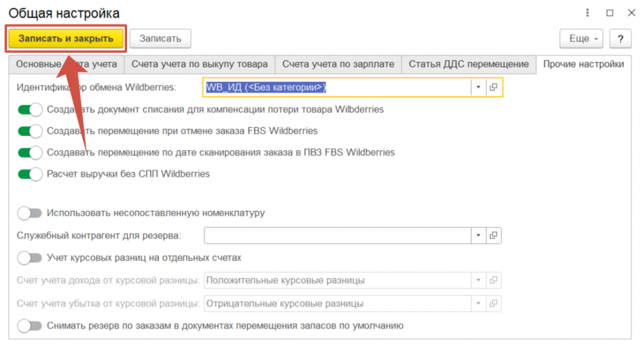Close the Общая настройка window

(x=631, y=12)
